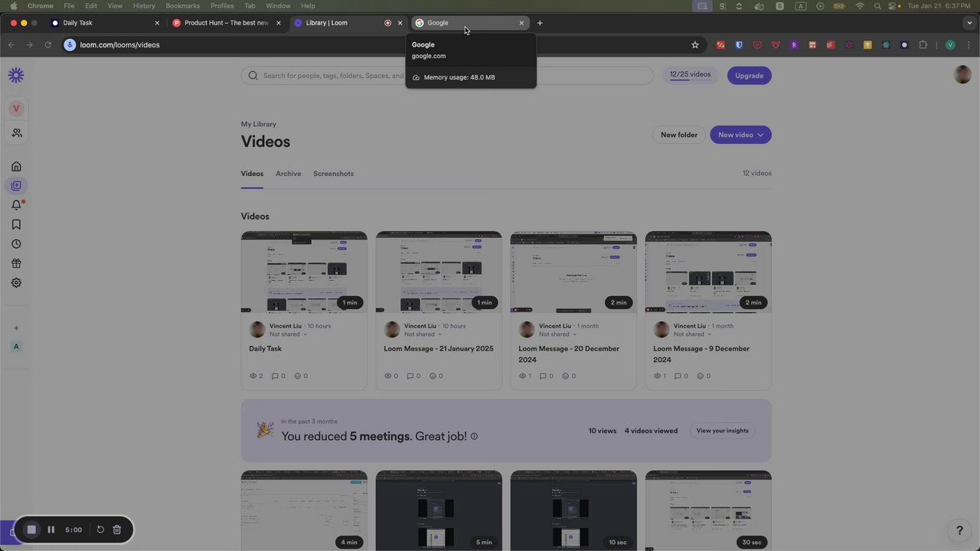This screenshot has width=980, height=551.
Task: Open the Daily Task video title
Action: 265,349
